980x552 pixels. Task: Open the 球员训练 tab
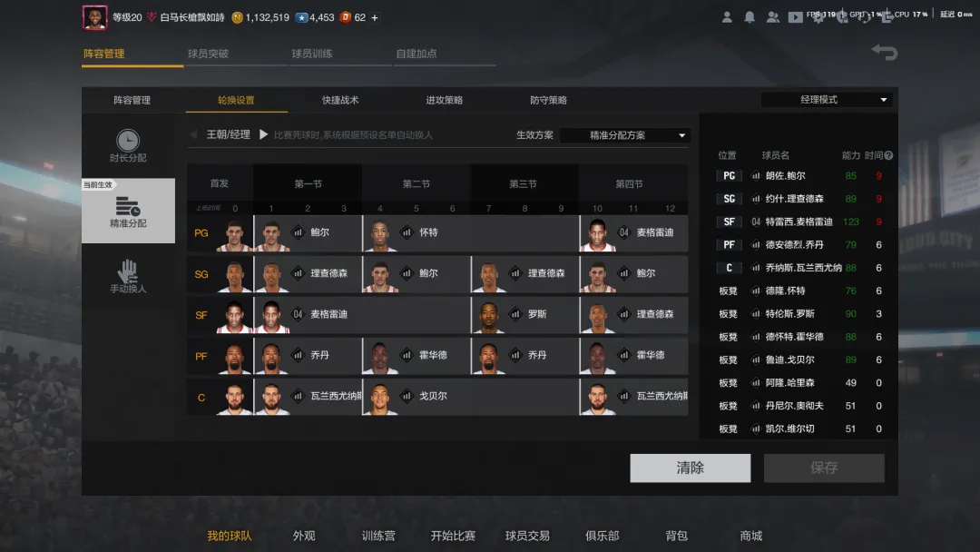(x=312, y=54)
